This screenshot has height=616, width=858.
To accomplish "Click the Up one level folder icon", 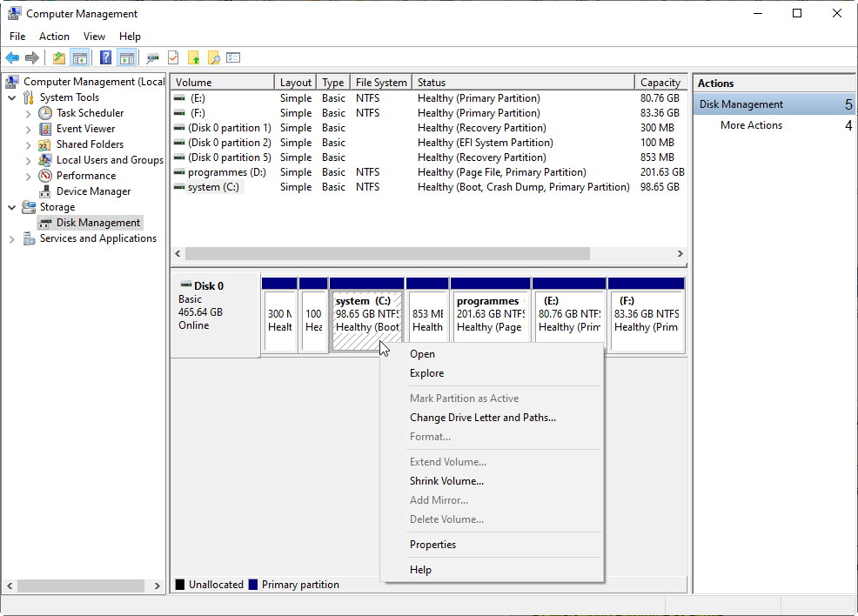I will click(58, 57).
